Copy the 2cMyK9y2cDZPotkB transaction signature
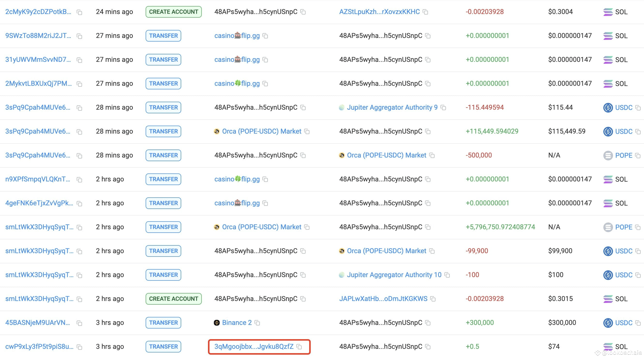The width and height of the screenshot is (644, 358). pyautogui.click(x=79, y=12)
